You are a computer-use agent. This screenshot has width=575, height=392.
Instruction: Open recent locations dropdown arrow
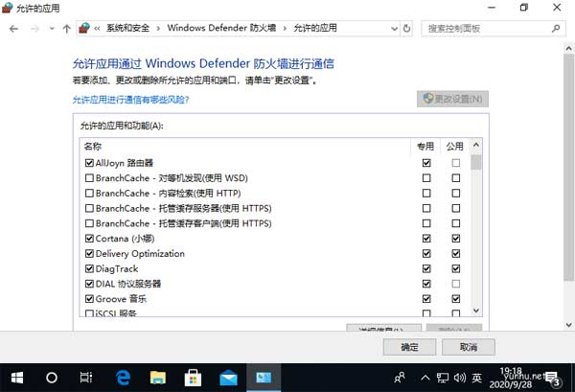coord(52,29)
